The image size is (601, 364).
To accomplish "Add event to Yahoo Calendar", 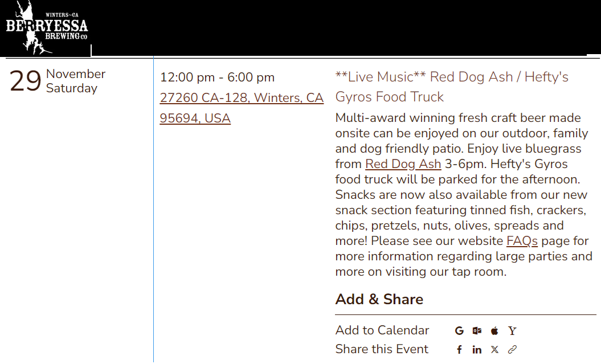I will (512, 331).
